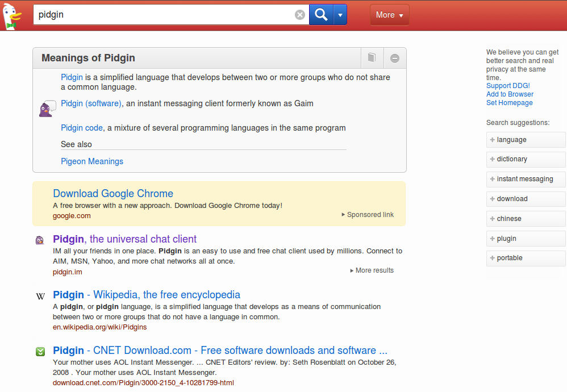This screenshot has height=392, width=567.
Task: Click the Set Homepage link
Action: (x=510, y=103)
